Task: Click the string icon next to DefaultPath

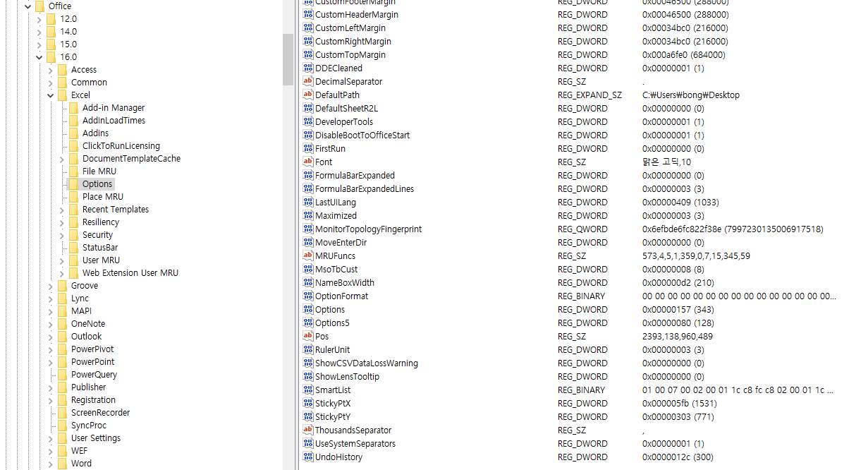Action: point(307,95)
